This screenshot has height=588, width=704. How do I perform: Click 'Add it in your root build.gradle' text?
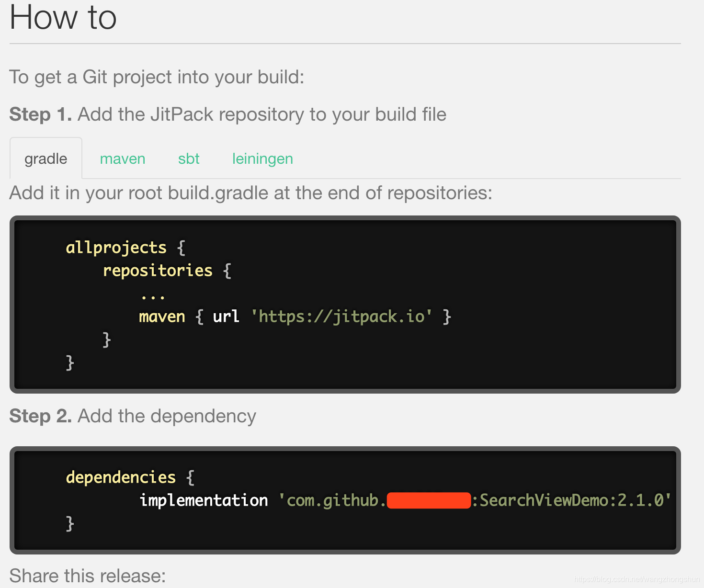(250, 193)
